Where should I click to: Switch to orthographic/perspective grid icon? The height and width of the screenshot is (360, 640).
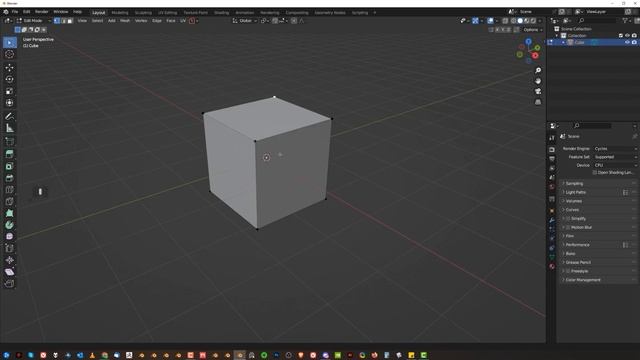538,102
